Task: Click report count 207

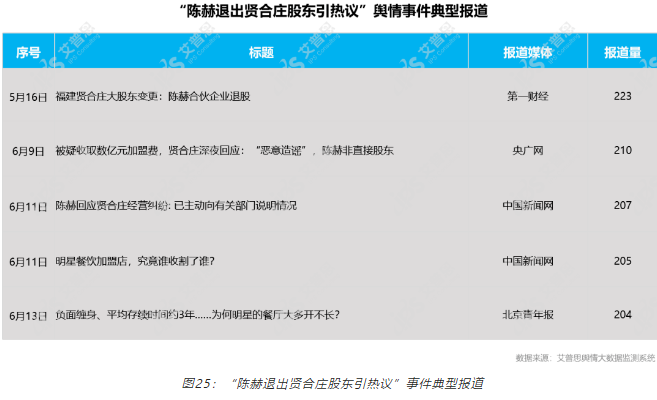Action: pyautogui.click(x=622, y=205)
